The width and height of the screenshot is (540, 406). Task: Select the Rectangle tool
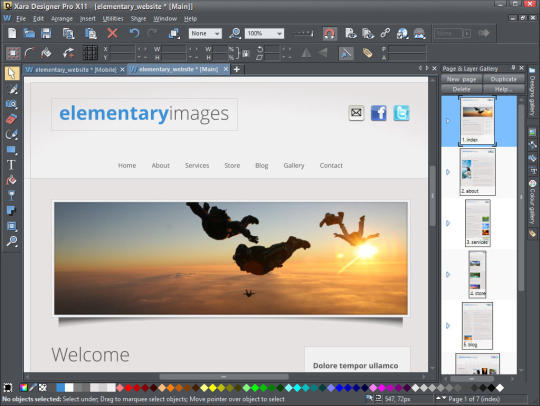(11, 149)
